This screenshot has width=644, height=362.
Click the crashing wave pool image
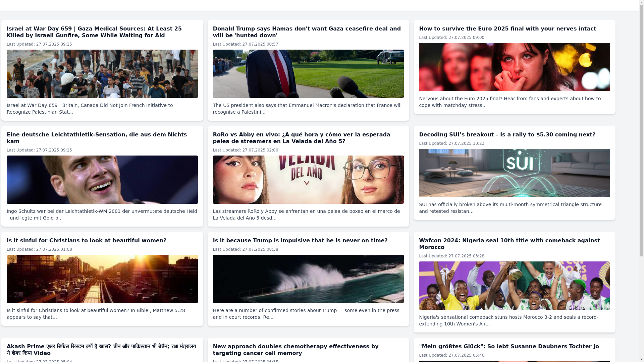click(308, 279)
